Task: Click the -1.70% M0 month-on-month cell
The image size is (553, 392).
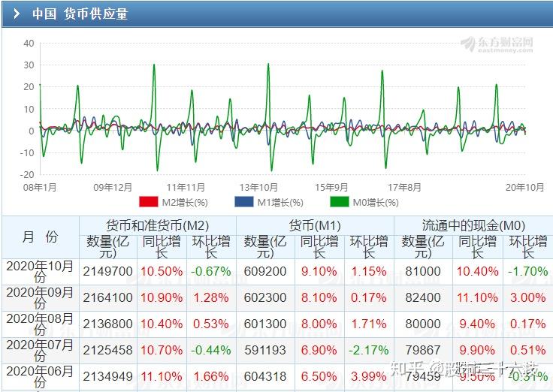Action: (528, 271)
